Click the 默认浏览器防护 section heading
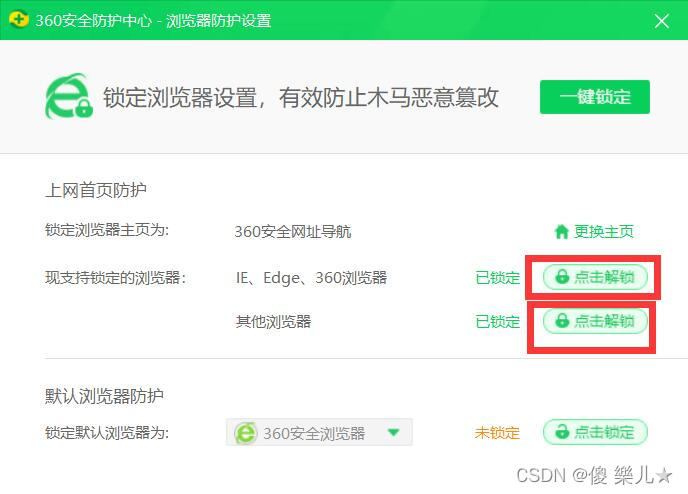This screenshot has height=494, width=688. pos(104,396)
